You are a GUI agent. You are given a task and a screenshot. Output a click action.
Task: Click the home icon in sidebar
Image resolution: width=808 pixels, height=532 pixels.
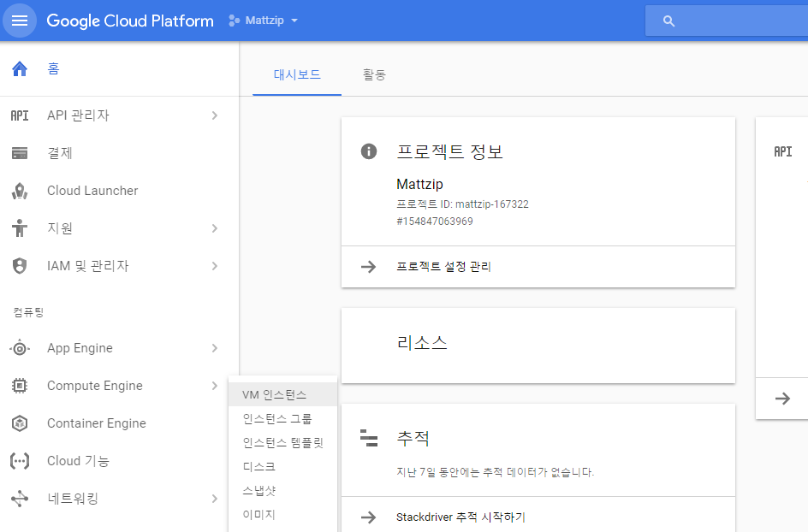(x=20, y=68)
